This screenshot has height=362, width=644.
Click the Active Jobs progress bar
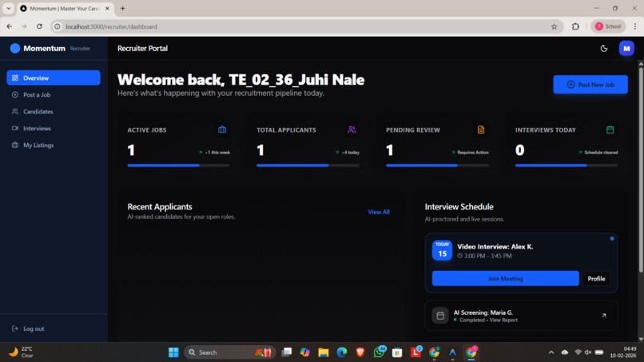pyautogui.click(x=179, y=165)
